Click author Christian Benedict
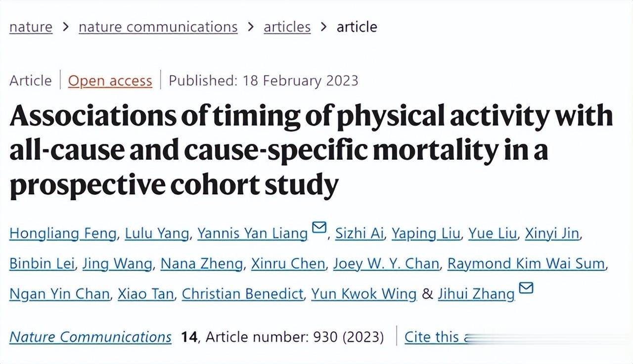Viewport: 633px width, 364px height. coord(242,294)
